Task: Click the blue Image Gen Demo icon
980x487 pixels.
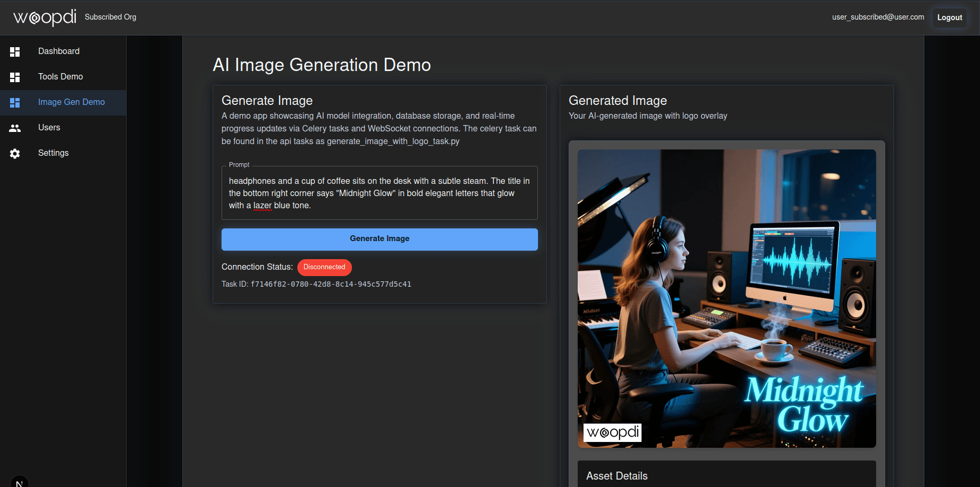Action: point(15,102)
